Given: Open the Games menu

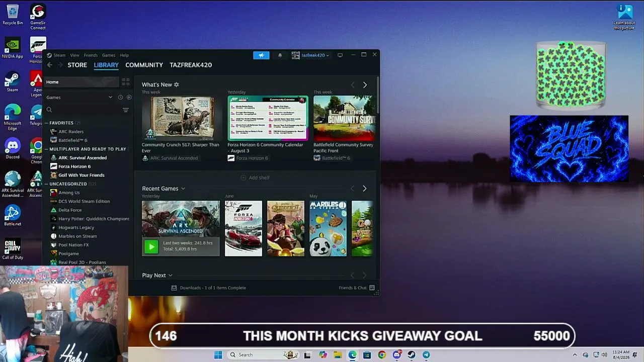Looking at the screenshot, I should tap(109, 55).
